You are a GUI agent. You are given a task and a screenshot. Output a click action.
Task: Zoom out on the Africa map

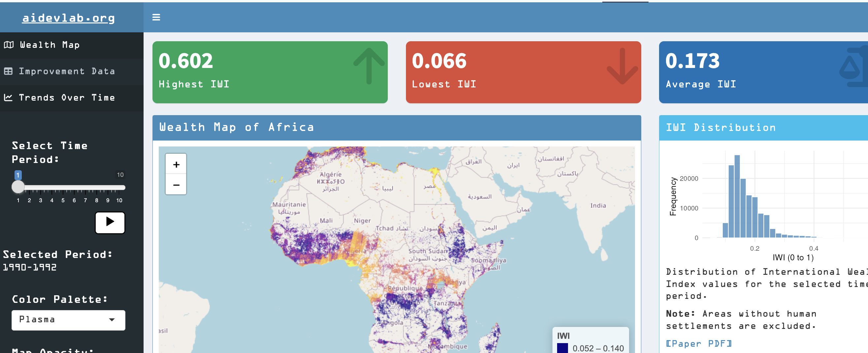pos(176,185)
